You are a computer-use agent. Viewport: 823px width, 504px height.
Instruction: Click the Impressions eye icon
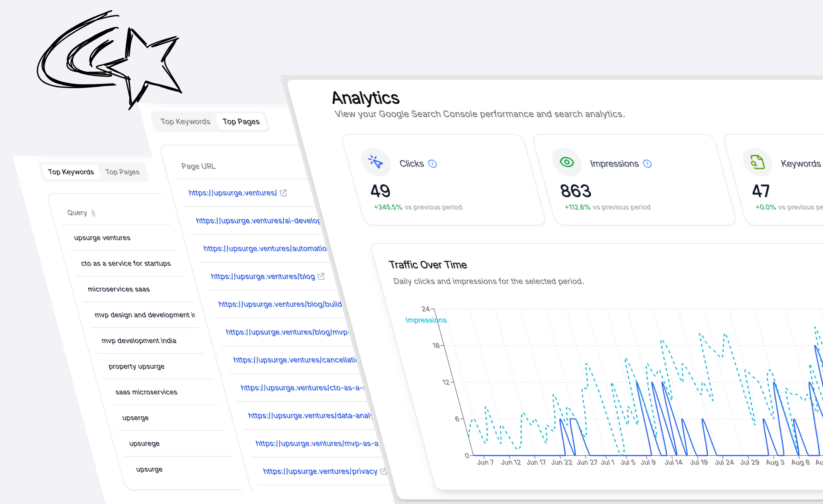[x=567, y=162]
